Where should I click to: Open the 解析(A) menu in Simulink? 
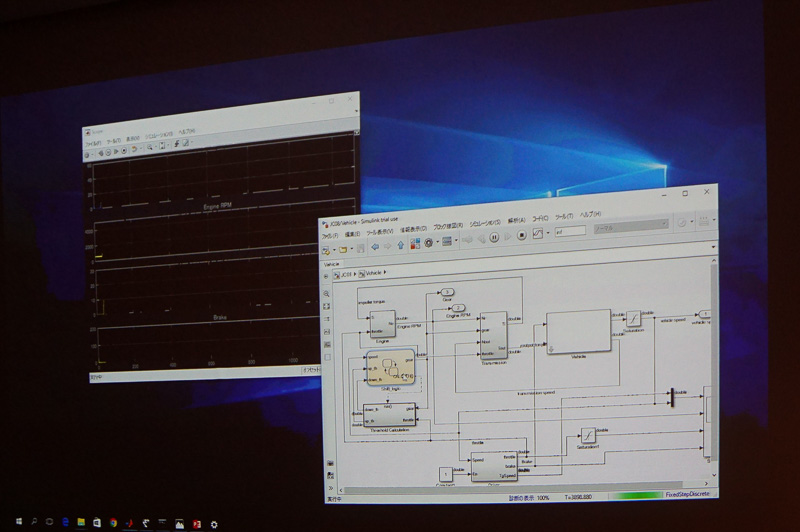(516, 220)
